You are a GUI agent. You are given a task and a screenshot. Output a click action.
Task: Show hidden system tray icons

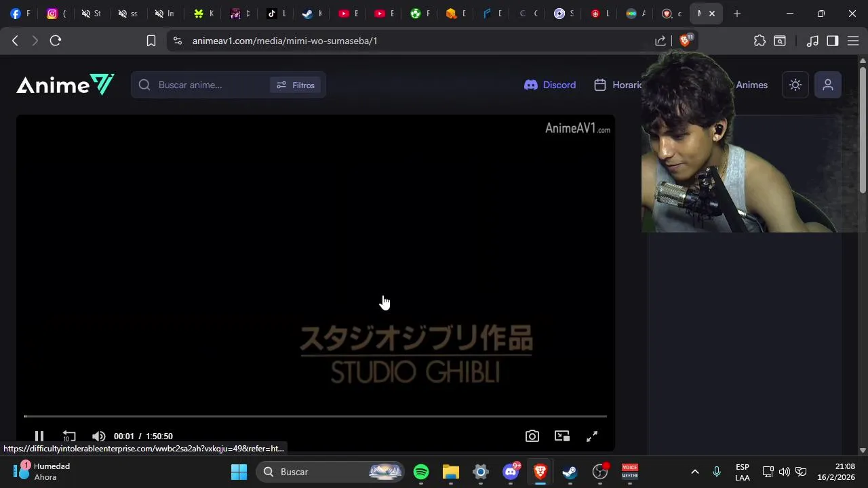[x=694, y=472]
